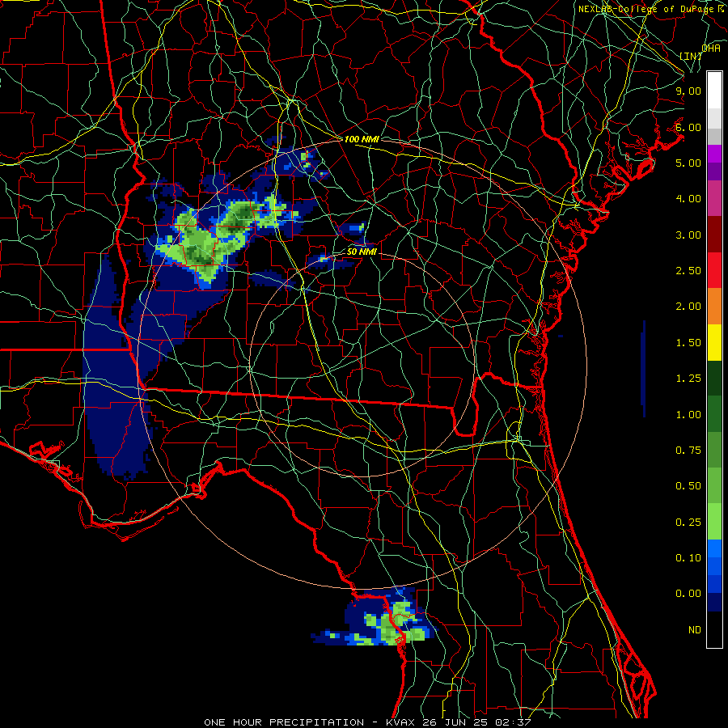Click the bright red legend swatch

point(714,270)
